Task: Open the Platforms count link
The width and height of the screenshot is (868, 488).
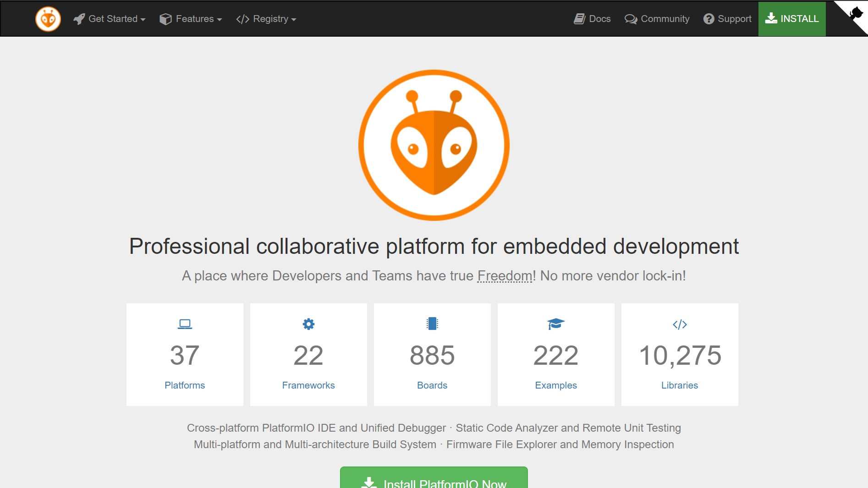Action: coord(185,385)
